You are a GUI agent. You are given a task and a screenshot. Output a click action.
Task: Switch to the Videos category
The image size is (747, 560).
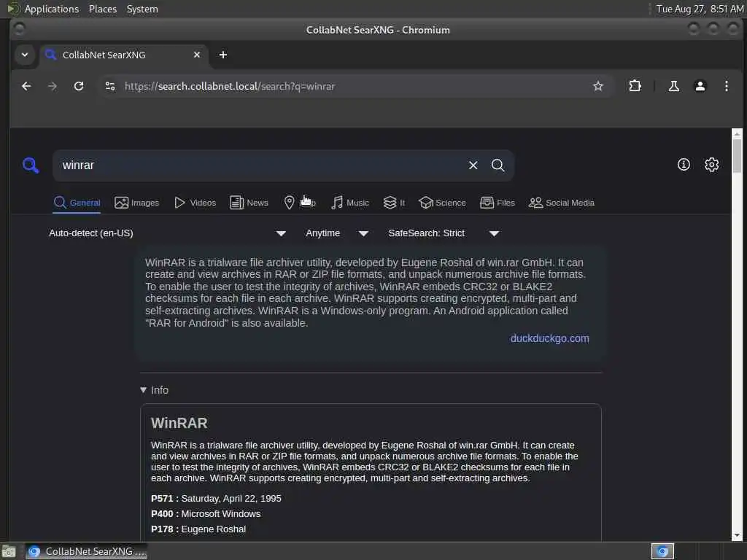click(196, 203)
